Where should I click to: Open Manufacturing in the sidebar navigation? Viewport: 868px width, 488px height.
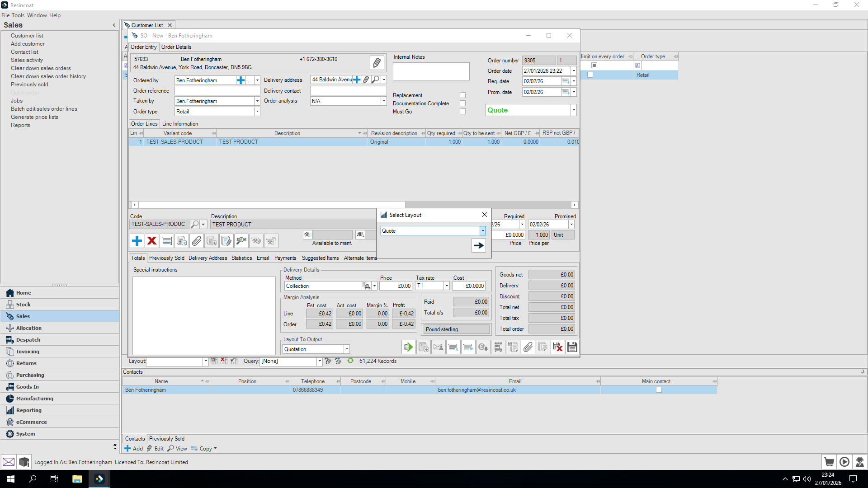click(34, 399)
